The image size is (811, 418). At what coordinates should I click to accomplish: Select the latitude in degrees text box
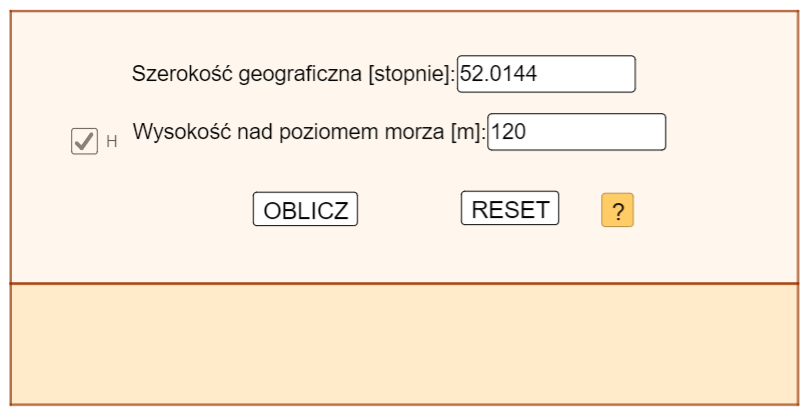546,74
